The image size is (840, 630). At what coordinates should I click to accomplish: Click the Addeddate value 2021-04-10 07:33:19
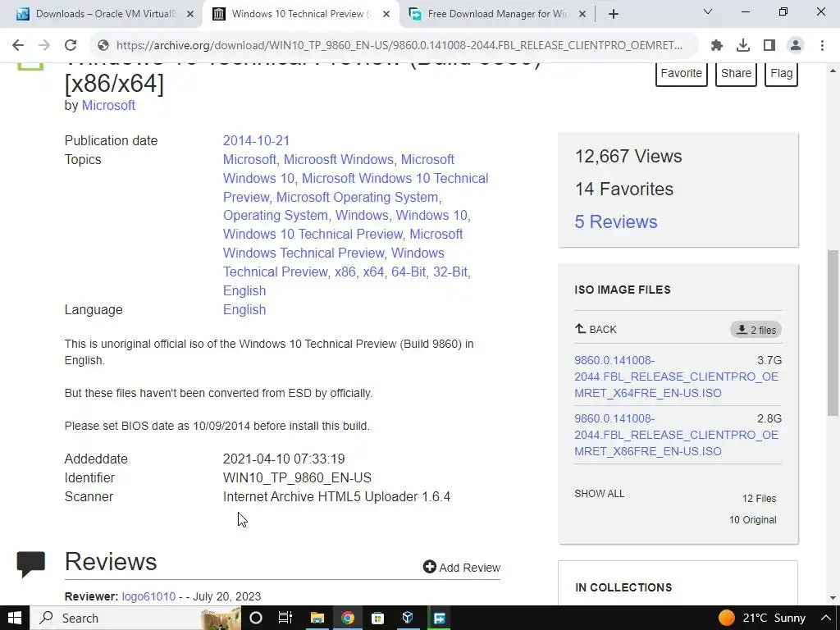[284, 459]
